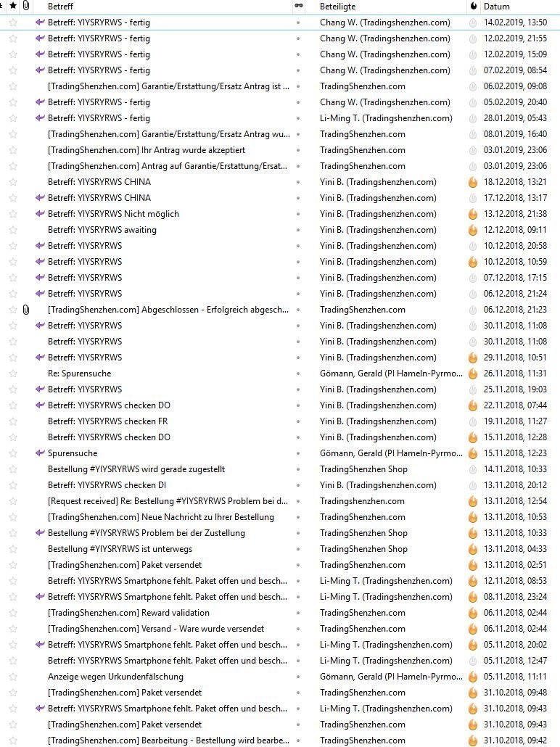Open 'Betreff: YIYSRYRWS checken DI' message

[107, 485]
